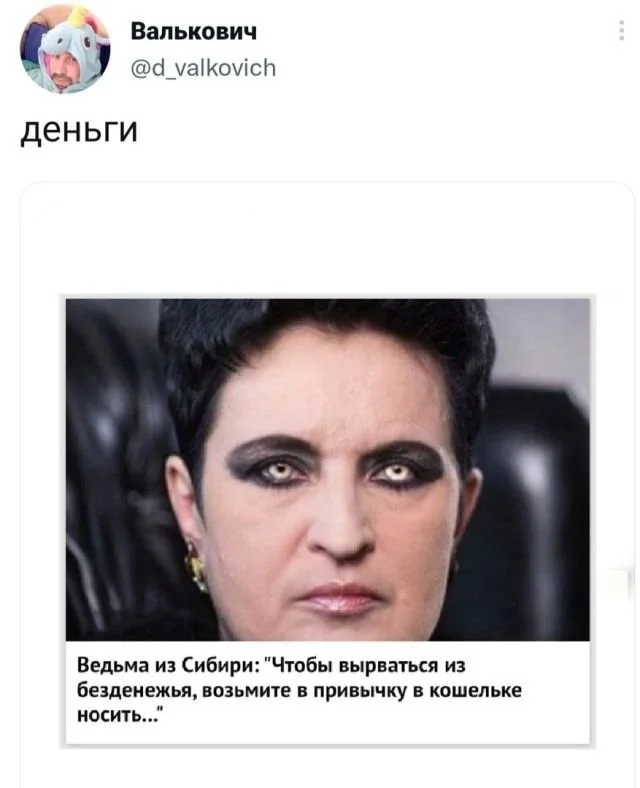Tap the white caption box under the photo
This screenshot has width=640, height=788.
(328, 692)
